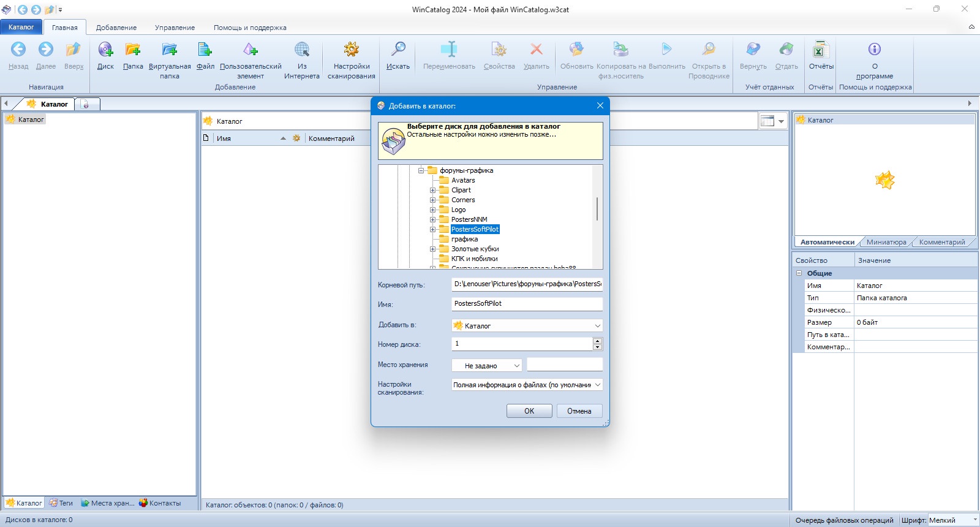Increase Номер диска with up arrow
This screenshot has width=980, height=527.
[x=597, y=341]
